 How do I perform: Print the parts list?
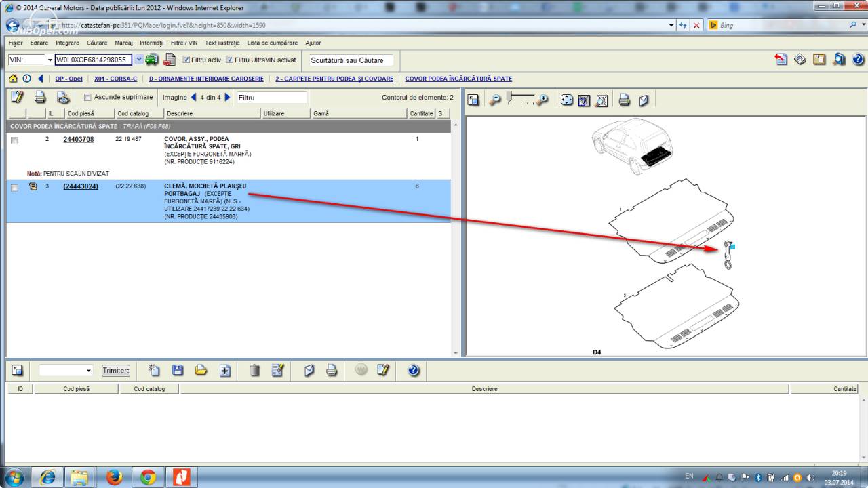(x=40, y=97)
